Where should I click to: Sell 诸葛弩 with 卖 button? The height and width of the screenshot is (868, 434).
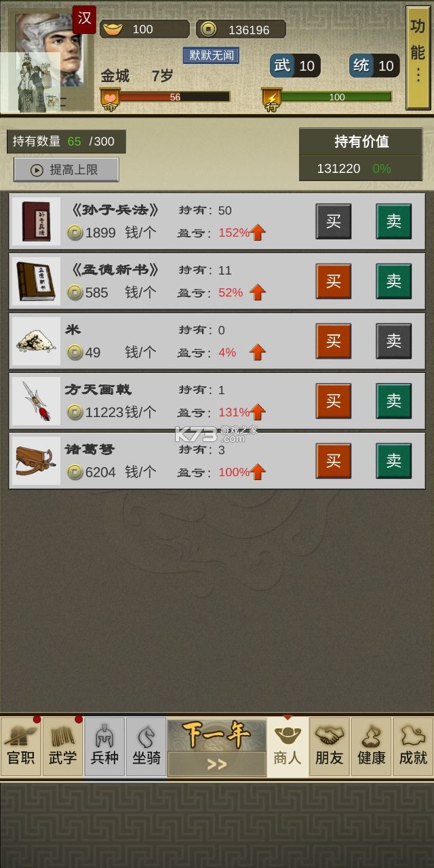click(x=394, y=460)
